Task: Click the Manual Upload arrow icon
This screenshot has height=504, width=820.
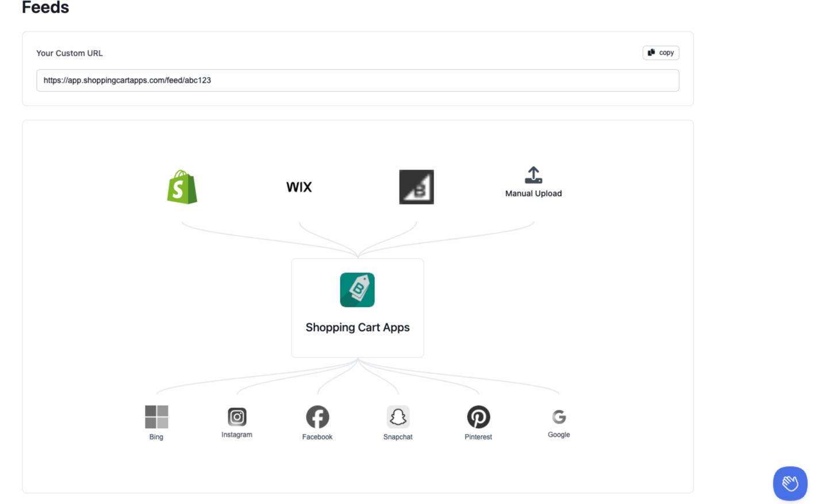Action: (x=533, y=175)
